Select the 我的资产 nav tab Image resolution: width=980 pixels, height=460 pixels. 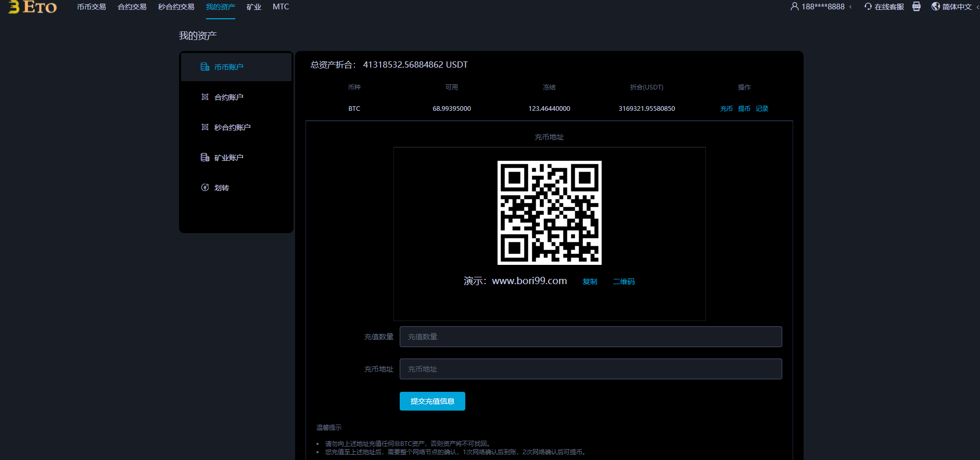click(x=221, y=7)
